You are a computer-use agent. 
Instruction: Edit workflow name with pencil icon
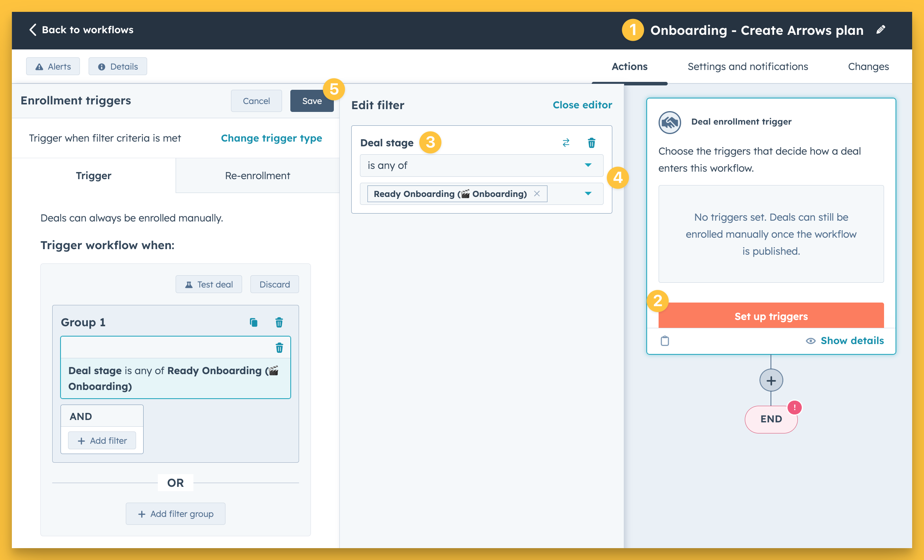pos(880,30)
